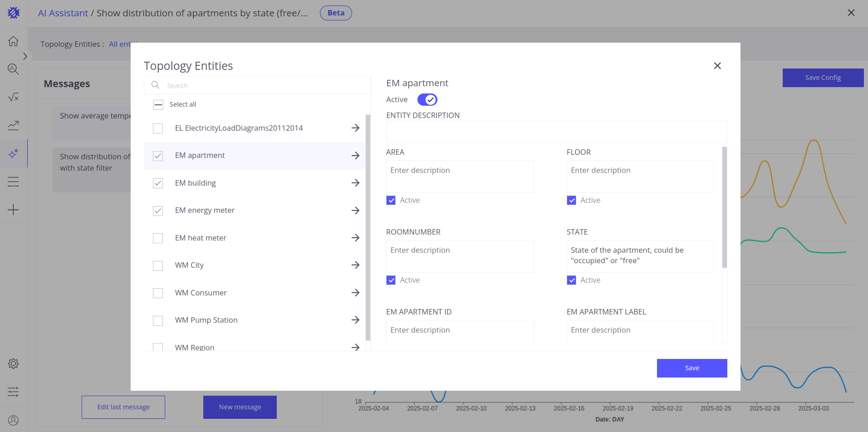Viewport: 868px width, 432px height.
Task: Click the entity Search input field
Action: 263,85
